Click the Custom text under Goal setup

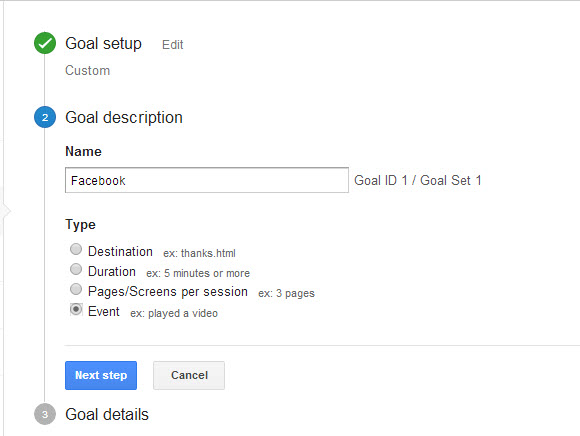(x=88, y=70)
